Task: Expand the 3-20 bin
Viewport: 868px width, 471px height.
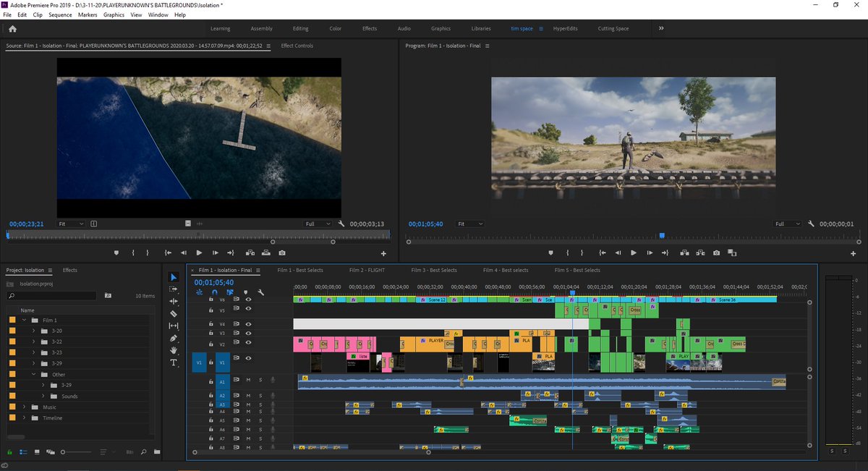Action: click(x=33, y=331)
